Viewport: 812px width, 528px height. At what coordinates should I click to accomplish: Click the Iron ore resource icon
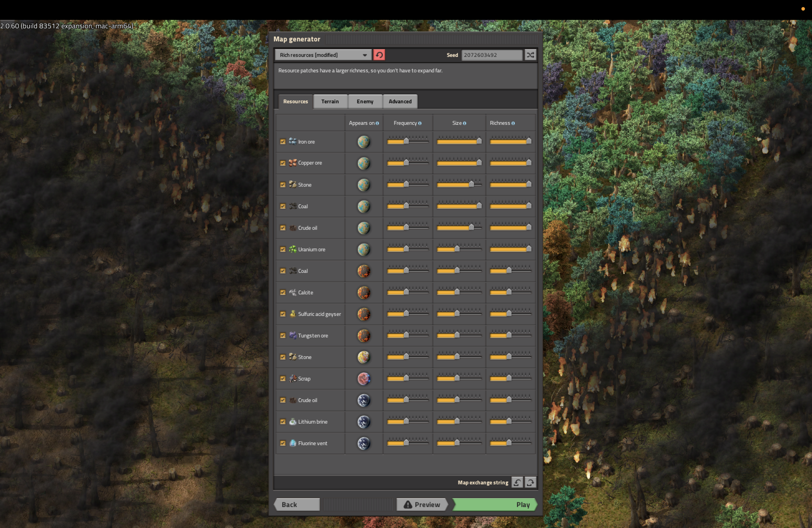[x=292, y=141]
